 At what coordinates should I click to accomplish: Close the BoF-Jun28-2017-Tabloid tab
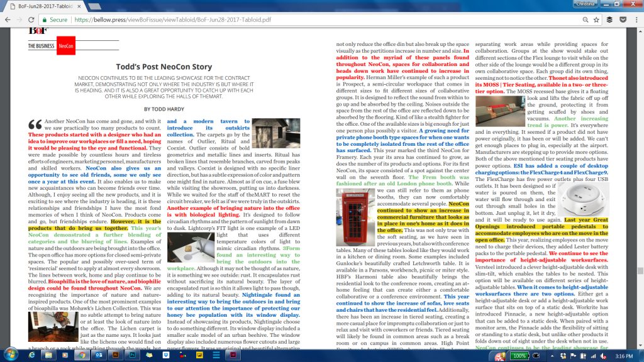pyautogui.click(x=79, y=6)
